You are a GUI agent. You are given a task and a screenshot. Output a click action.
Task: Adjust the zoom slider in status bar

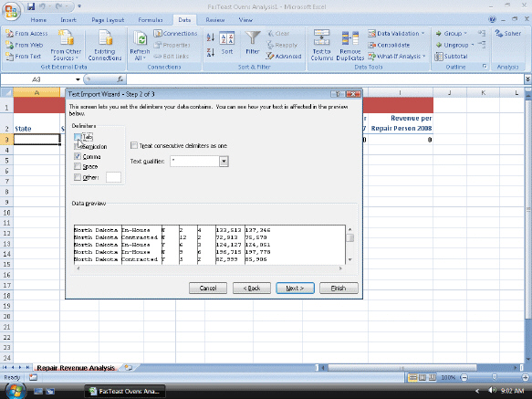495,377
